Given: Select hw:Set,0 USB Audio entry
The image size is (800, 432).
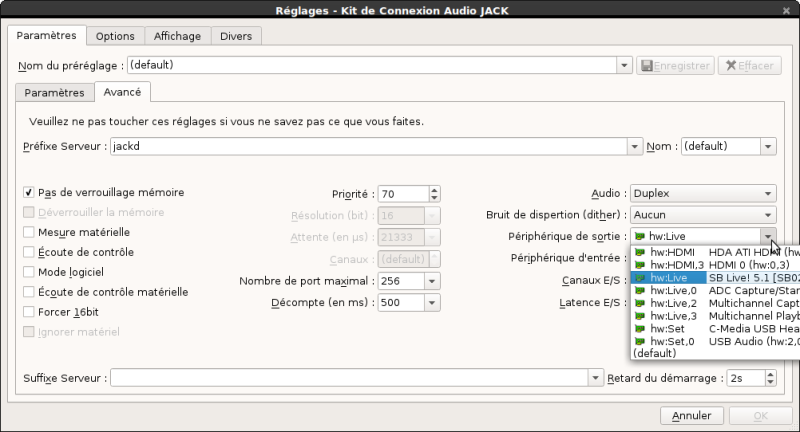Looking at the screenshot, I should (716, 341).
